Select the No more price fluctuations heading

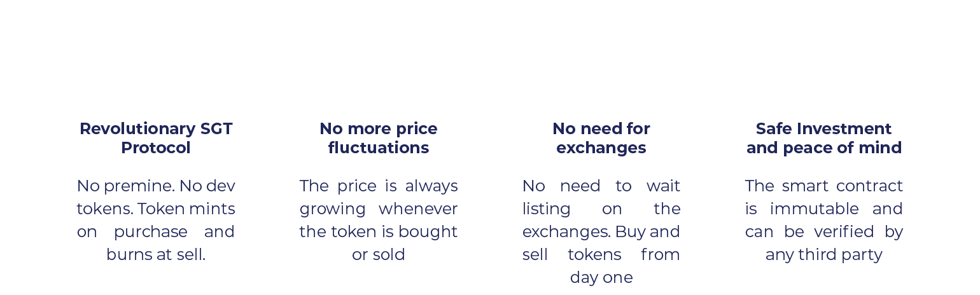point(379,138)
